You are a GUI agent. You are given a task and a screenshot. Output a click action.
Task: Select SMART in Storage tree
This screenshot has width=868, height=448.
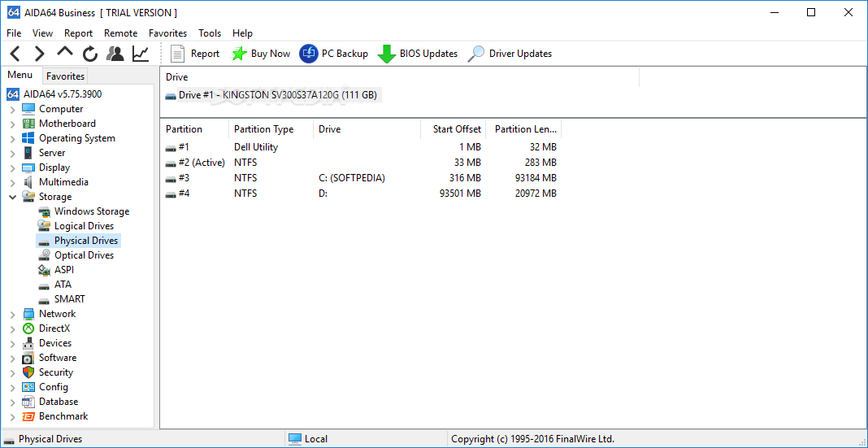click(x=69, y=299)
